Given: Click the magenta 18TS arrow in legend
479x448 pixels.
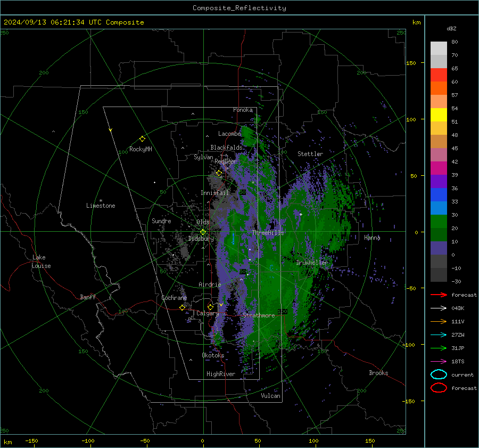Looking at the screenshot, I should coord(439,362).
